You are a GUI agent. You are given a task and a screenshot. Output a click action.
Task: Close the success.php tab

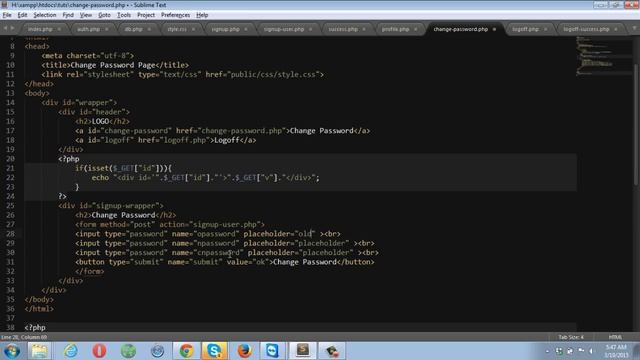point(364,29)
